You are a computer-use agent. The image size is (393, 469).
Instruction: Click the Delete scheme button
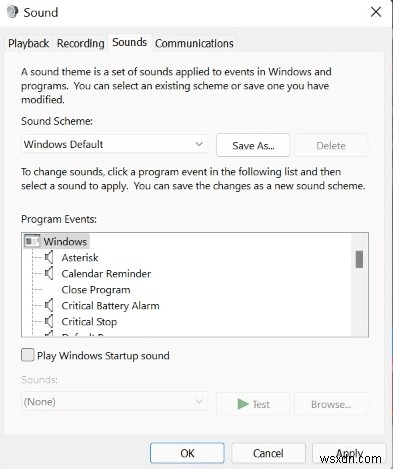(x=331, y=145)
